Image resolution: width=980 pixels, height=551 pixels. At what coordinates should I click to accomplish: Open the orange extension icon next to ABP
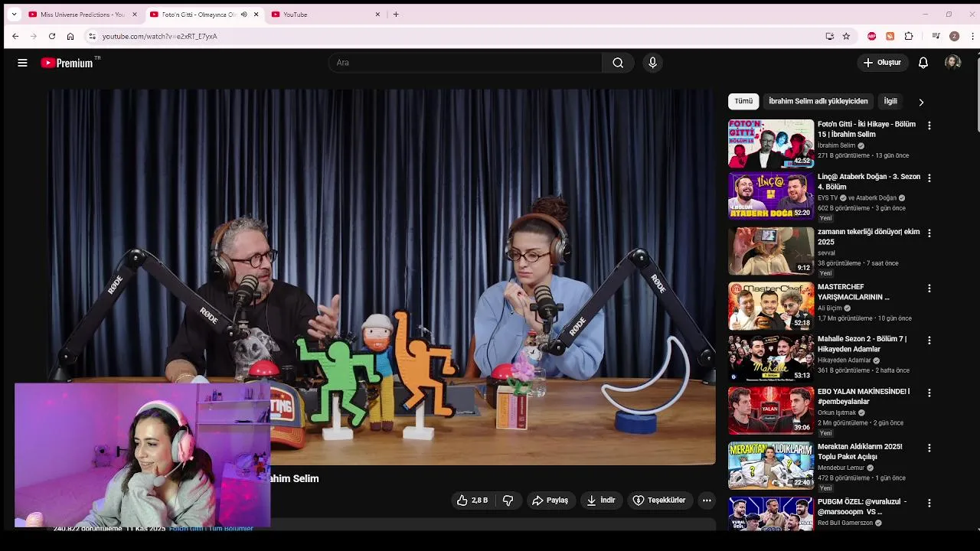(x=890, y=36)
